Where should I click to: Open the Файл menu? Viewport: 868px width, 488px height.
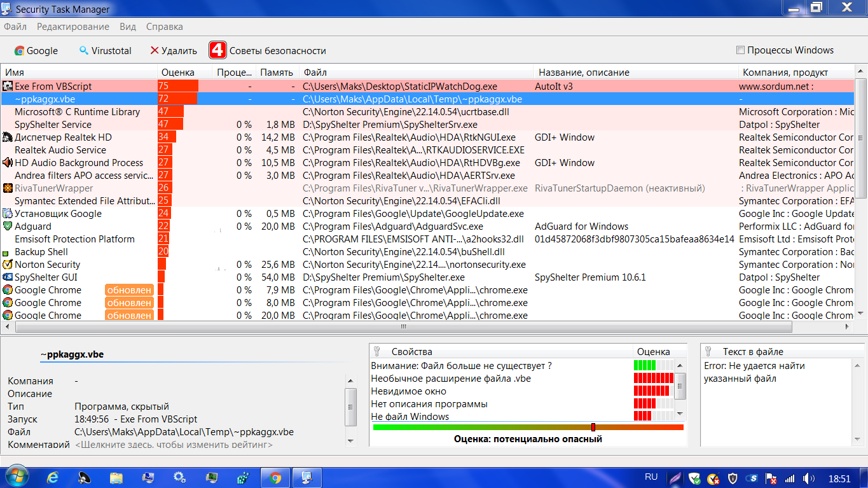pyautogui.click(x=15, y=27)
